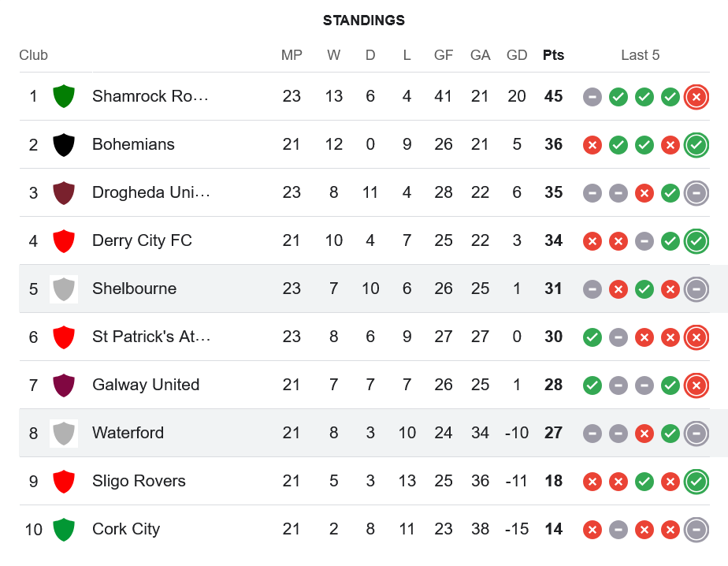This screenshot has height=566, width=728.
Task: Click Cork City green shield crest
Action: (x=63, y=529)
